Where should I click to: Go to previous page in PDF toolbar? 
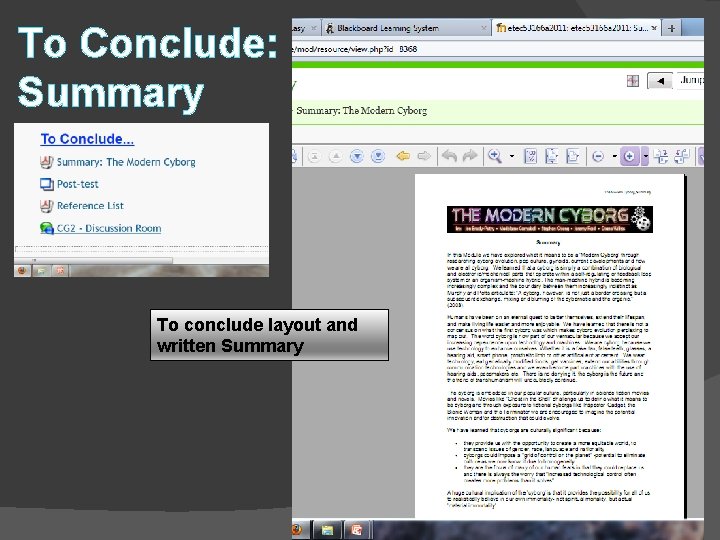(336, 157)
